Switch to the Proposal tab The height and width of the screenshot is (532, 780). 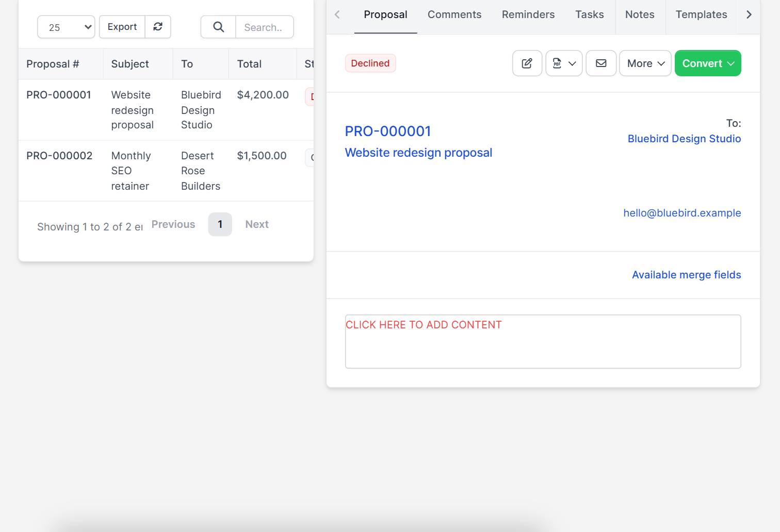click(x=385, y=15)
